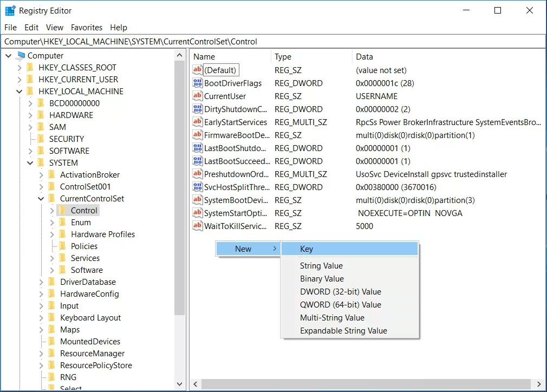Image resolution: width=547 pixels, height=392 pixels.
Task: Open the Favorites menu
Action: 86,28
